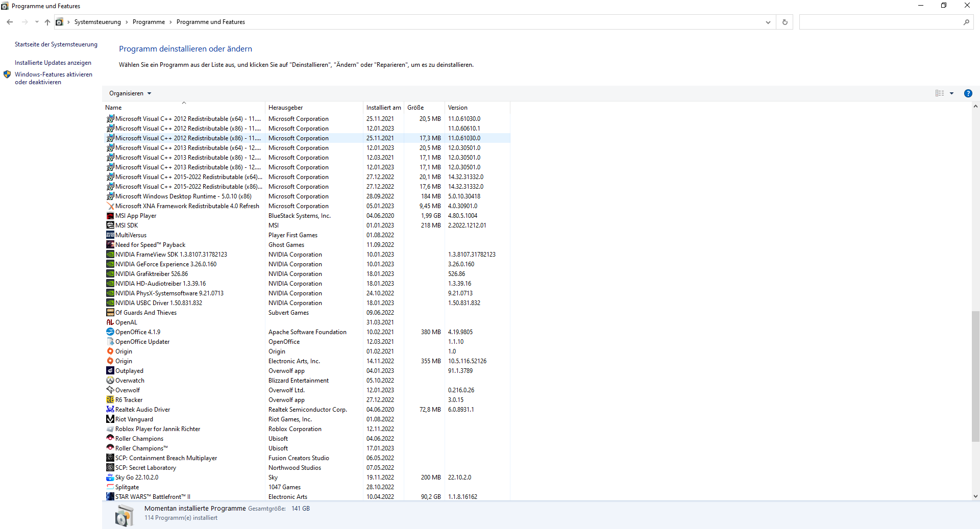980x529 pixels.
Task: Sort by the Herausgeber column header
Action: click(x=314, y=108)
